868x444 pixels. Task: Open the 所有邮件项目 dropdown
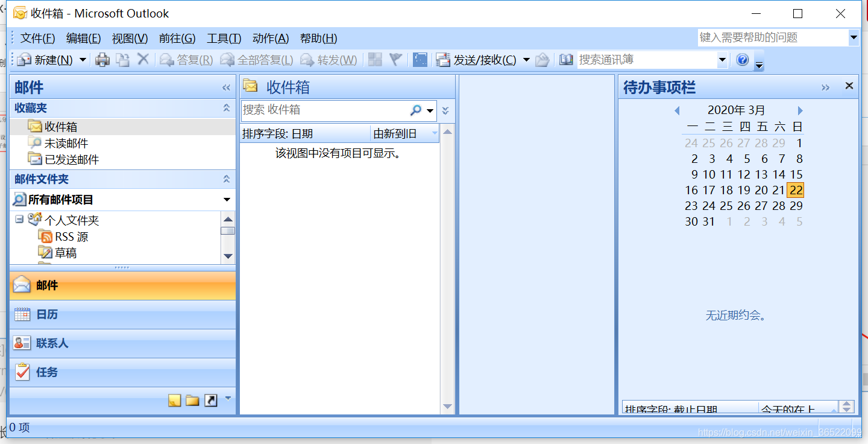pyautogui.click(x=227, y=200)
